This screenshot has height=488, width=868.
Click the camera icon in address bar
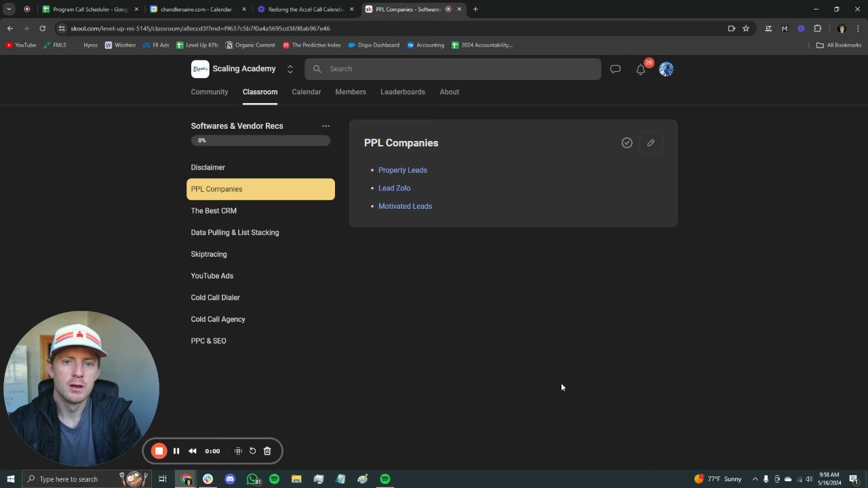731,28
